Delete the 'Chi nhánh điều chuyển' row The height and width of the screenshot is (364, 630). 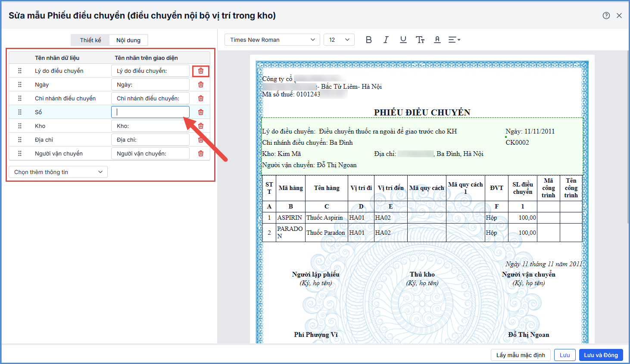tap(201, 98)
